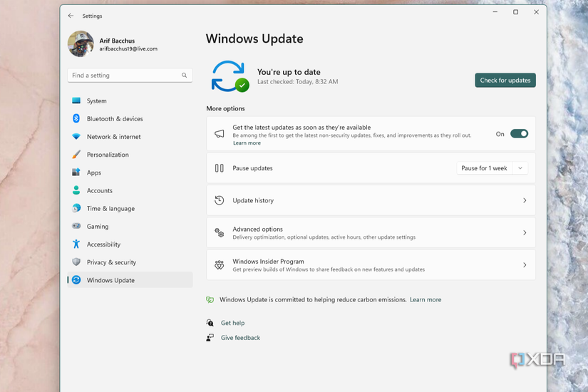Screen dimensions: 588x392
Task: Click the Update history clock icon
Action: [x=220, y=200]
